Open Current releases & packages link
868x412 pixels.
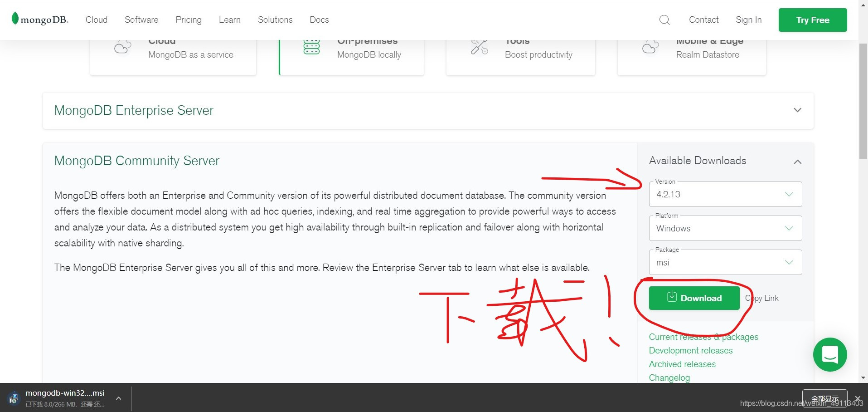coord(703,337)
